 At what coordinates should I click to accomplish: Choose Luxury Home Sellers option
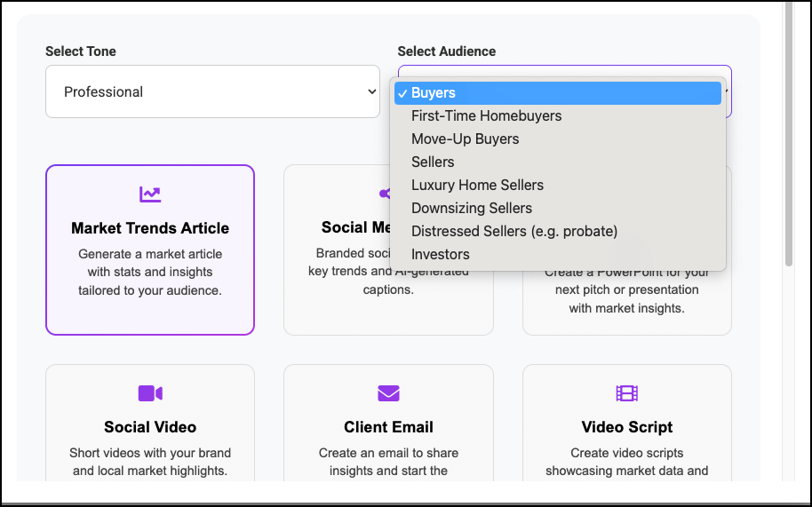(x=477, y=186)
